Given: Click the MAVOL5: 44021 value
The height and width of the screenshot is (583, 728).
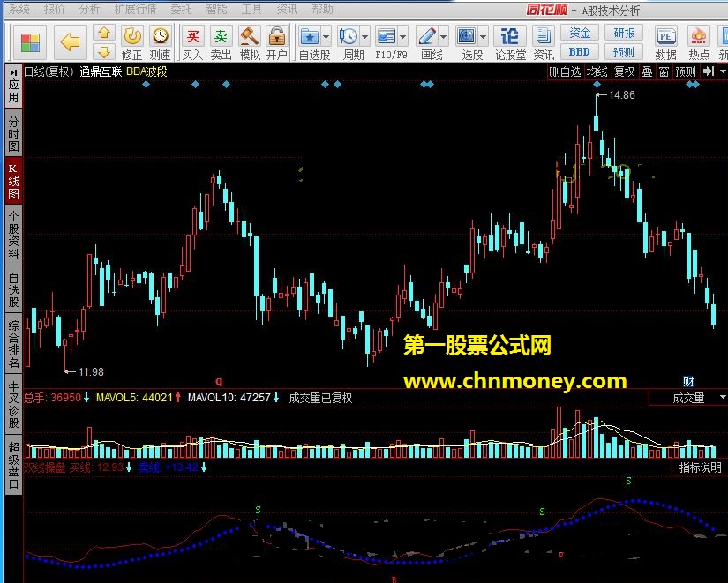Looking at the screenshot, I should coord(134,398).
